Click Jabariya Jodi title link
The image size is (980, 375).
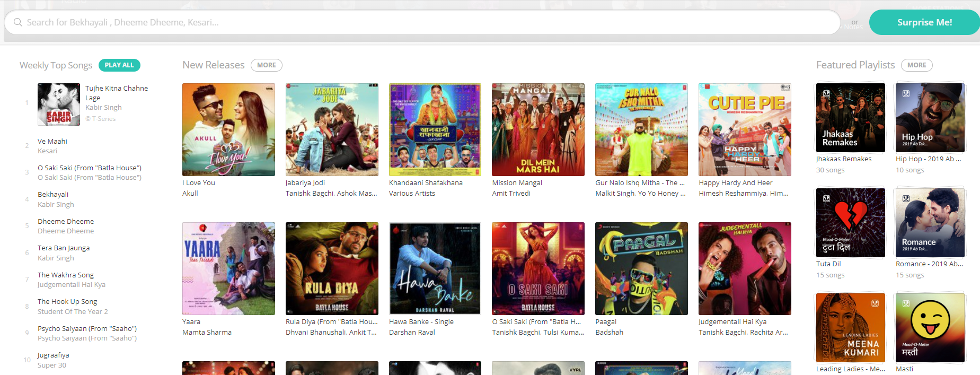305,182
